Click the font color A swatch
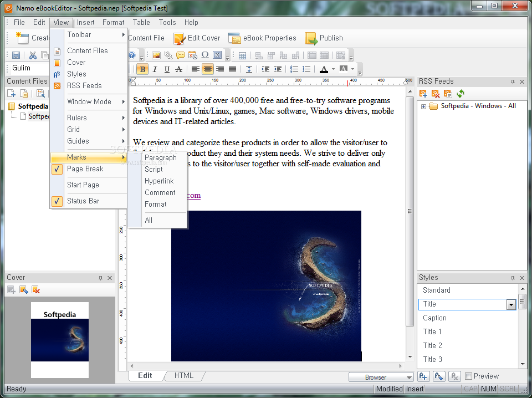 pyautogui.click(x=324, y=69)
